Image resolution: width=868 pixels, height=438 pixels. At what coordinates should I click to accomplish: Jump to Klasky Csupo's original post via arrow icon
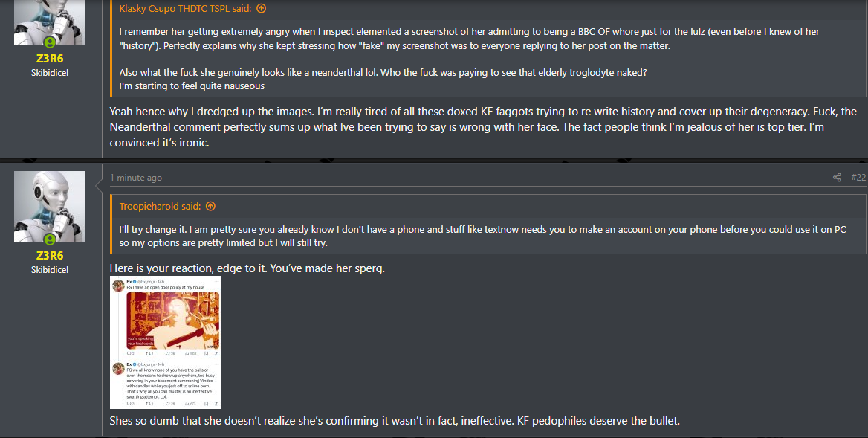[x=262, y=8]
